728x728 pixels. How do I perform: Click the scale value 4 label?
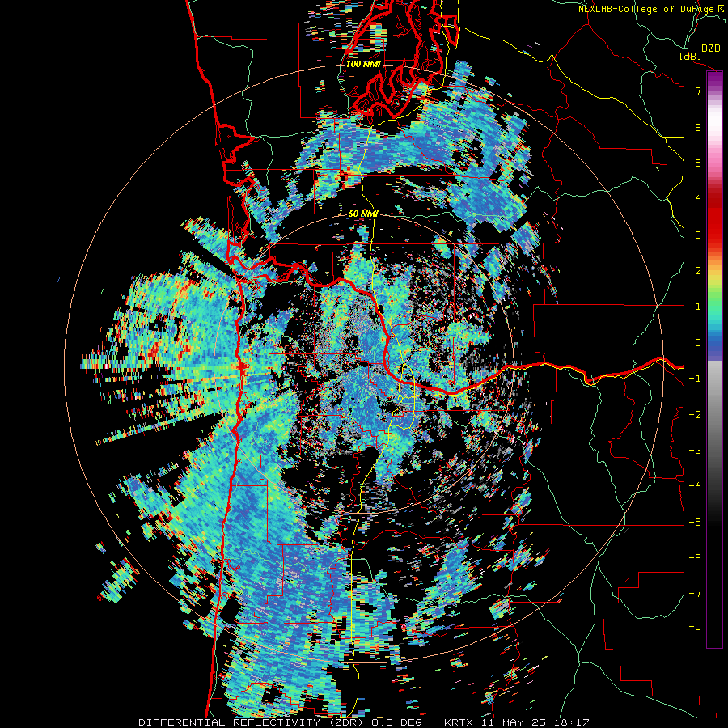698,199
